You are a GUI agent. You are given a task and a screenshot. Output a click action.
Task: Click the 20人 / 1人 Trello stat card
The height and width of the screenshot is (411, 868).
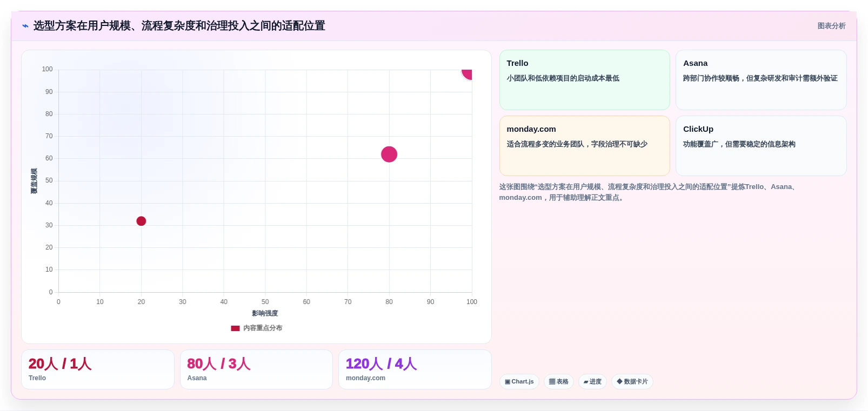(x=98, y=369)
